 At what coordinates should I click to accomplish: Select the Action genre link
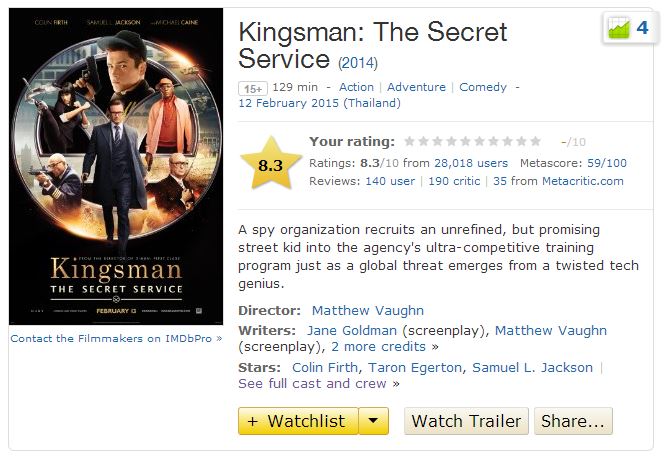[x=356, y=87]
